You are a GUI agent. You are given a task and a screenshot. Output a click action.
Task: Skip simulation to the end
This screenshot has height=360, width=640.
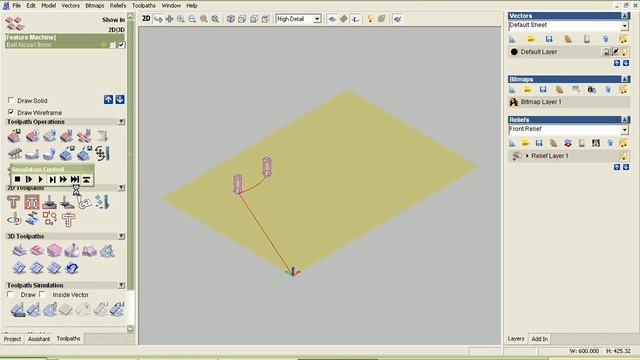(75, 179)
